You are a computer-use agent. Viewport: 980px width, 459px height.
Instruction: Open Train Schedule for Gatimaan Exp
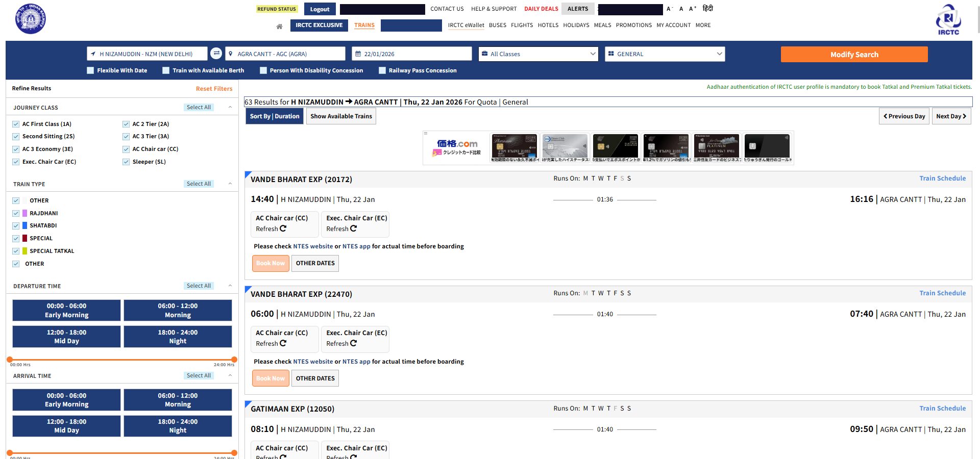[x=942, y=409]
